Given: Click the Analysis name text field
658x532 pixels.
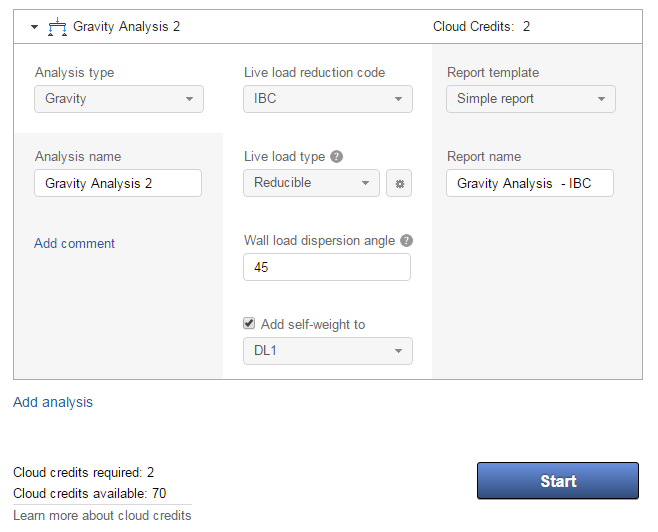Looking at the screenshot, I should (x=118, y=183).
